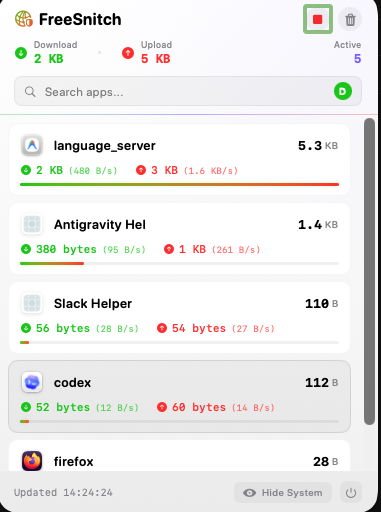The image size is (381, 512).
Task: Click language_server upload arrow icon
Action: tap(141, 170)
